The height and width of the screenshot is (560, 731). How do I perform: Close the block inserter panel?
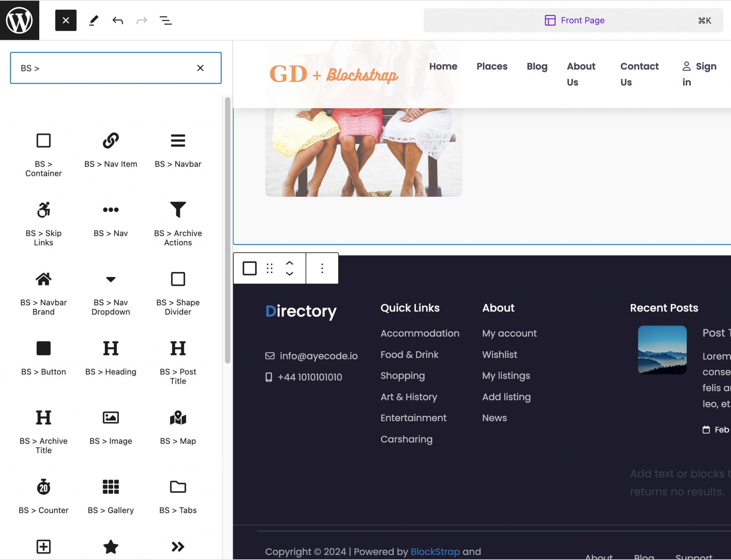click(66, 20)
